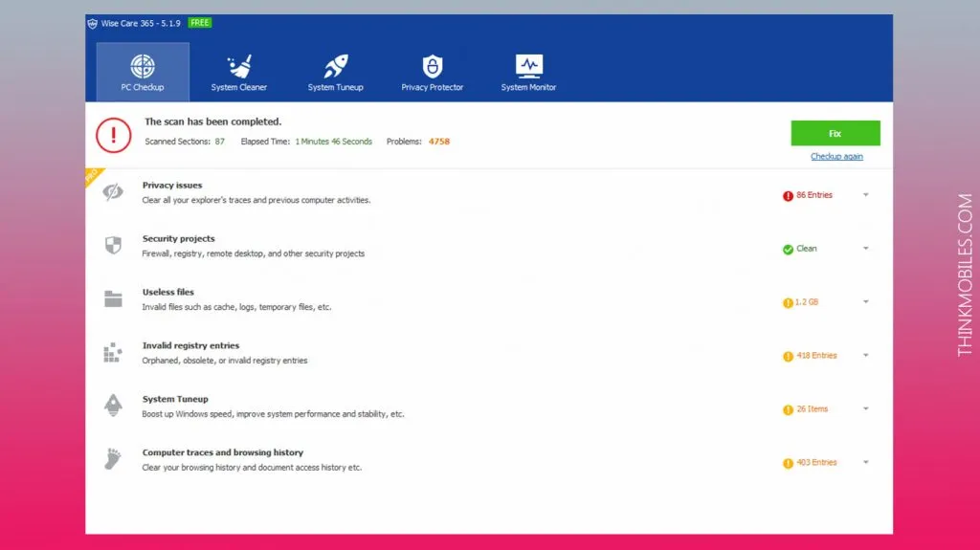Click the red scan alert exclamation icon
Viewport: 980px width, 550px height.
click(113, 135)
